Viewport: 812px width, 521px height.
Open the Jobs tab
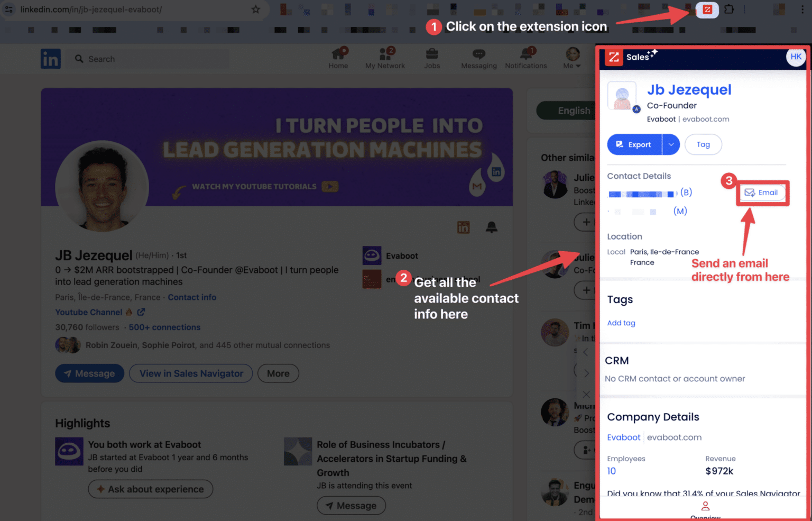coord(432,54)
